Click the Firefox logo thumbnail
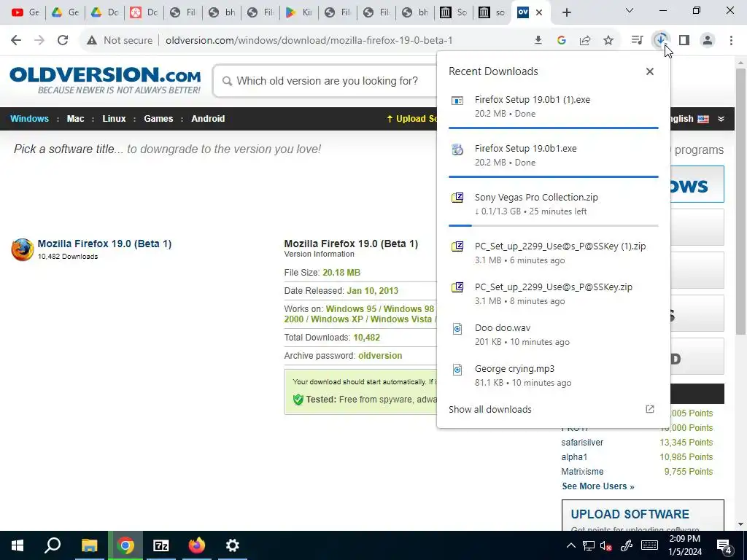Screen dimensions: 747x560 (23, 249)
